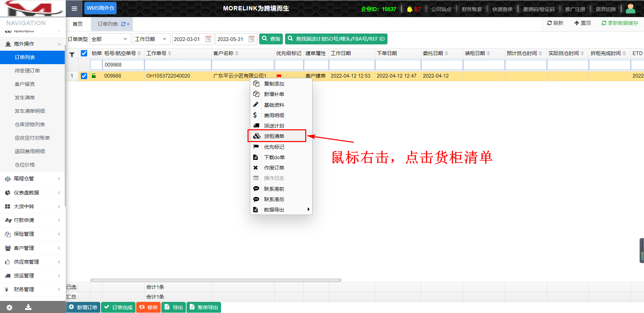Click the green lock icon in row 1
The width and height of the screenshot is (644, 313).
point(94,76)
